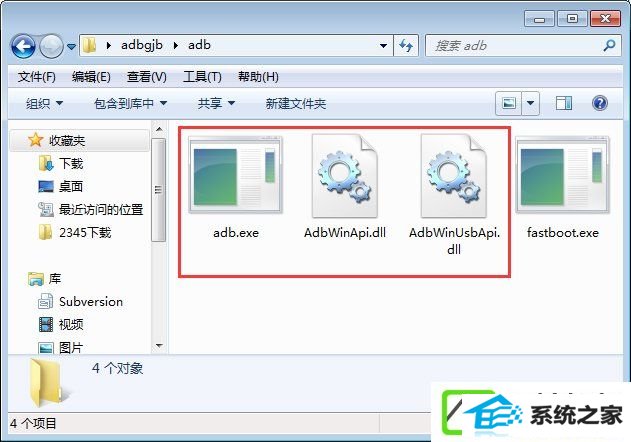This screenshot has width=631, height=442.
Task: Expand the view options dropdown arrow
Action: (530, 103)
